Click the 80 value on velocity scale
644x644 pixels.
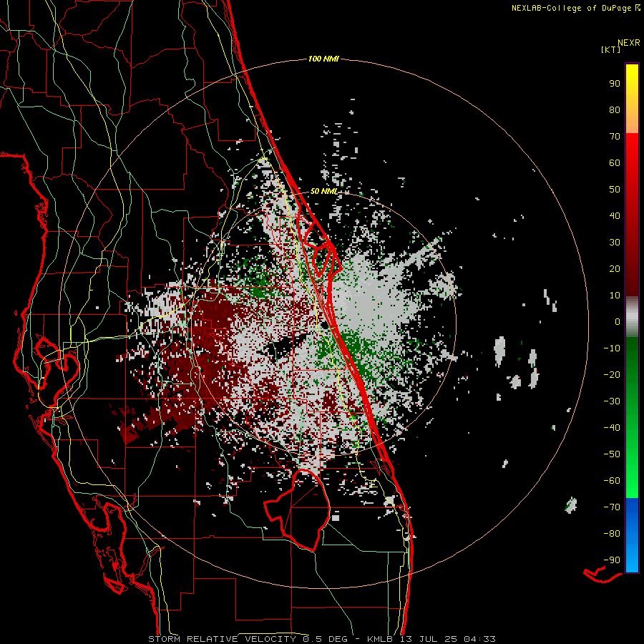[x=615, y=109]
